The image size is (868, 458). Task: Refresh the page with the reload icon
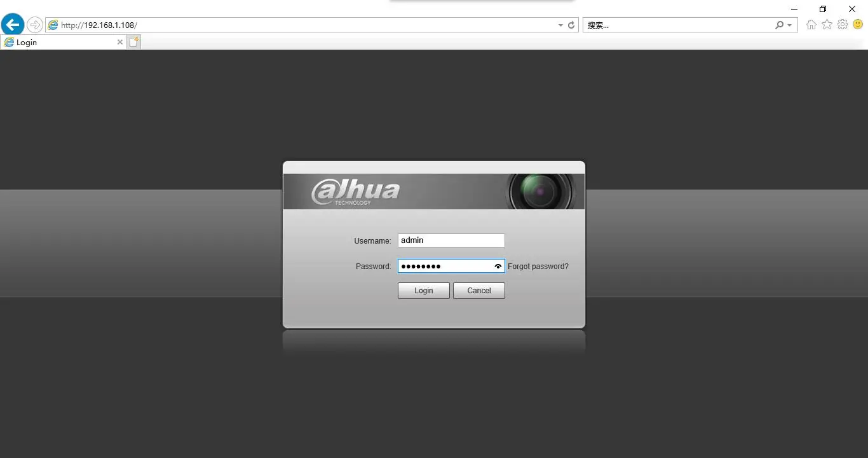pyautogui.click(x=571, y=25)
